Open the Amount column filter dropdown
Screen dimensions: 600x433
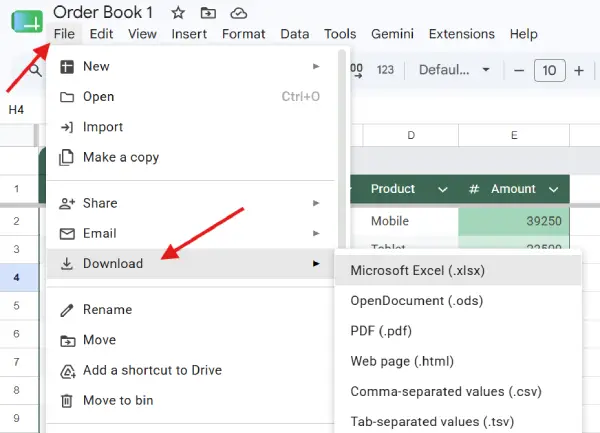coord(553,189)
